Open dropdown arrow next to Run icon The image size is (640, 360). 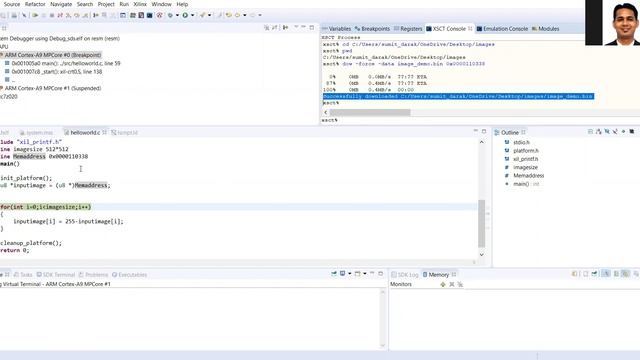192,15
